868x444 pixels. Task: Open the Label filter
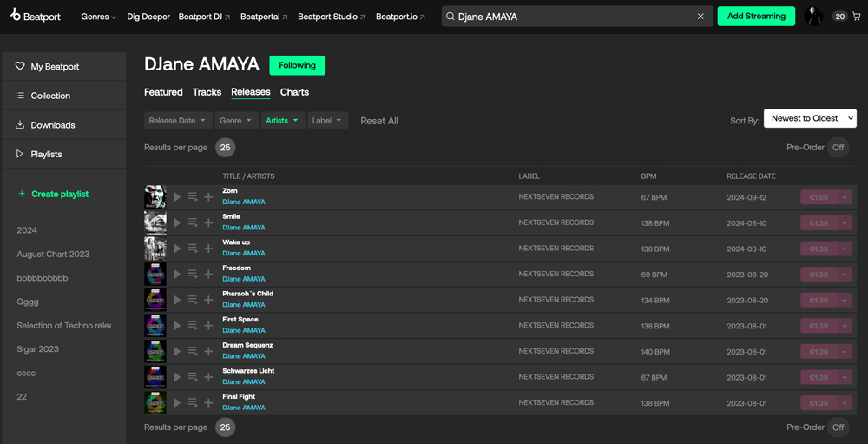(328, 120)
